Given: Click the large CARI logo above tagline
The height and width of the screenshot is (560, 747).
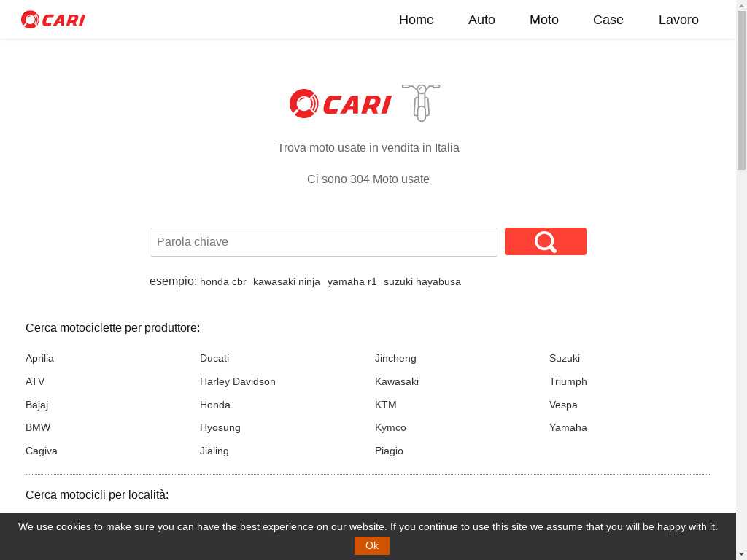Looking at the screenshot, I should click(340, 104).
